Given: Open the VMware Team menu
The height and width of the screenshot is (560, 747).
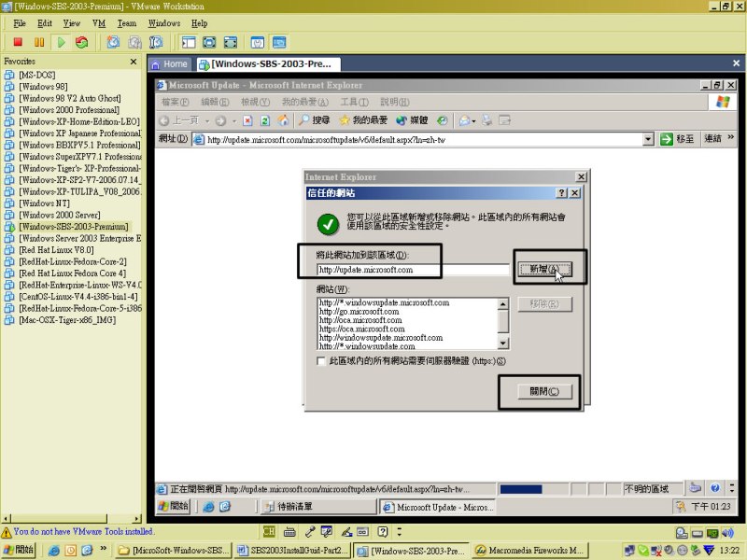Looking at the screenshot, I should click(x=127, y=23).
